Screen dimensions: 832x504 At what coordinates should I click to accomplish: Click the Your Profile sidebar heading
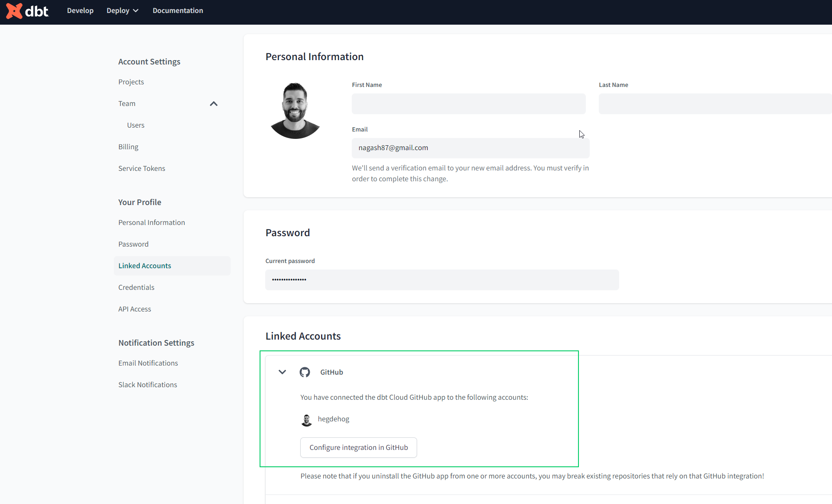(x=140, y=202)
